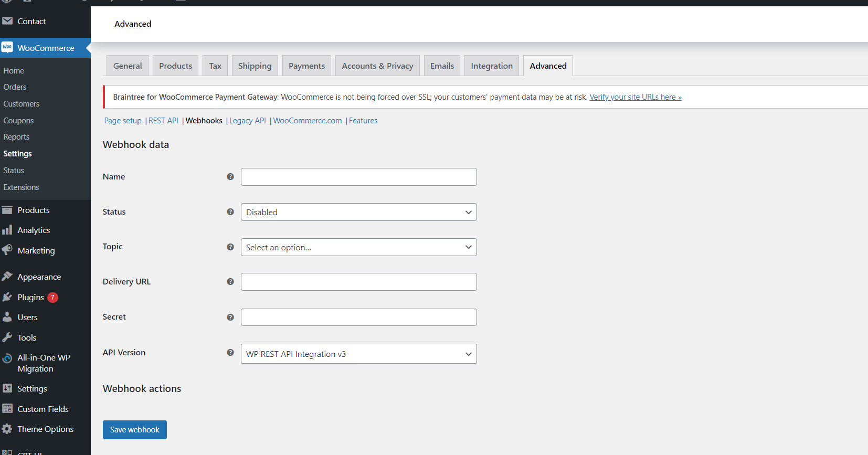Click the help tooltip icon beside Status
Screen dimensions: 868x455
pos(230,212)
